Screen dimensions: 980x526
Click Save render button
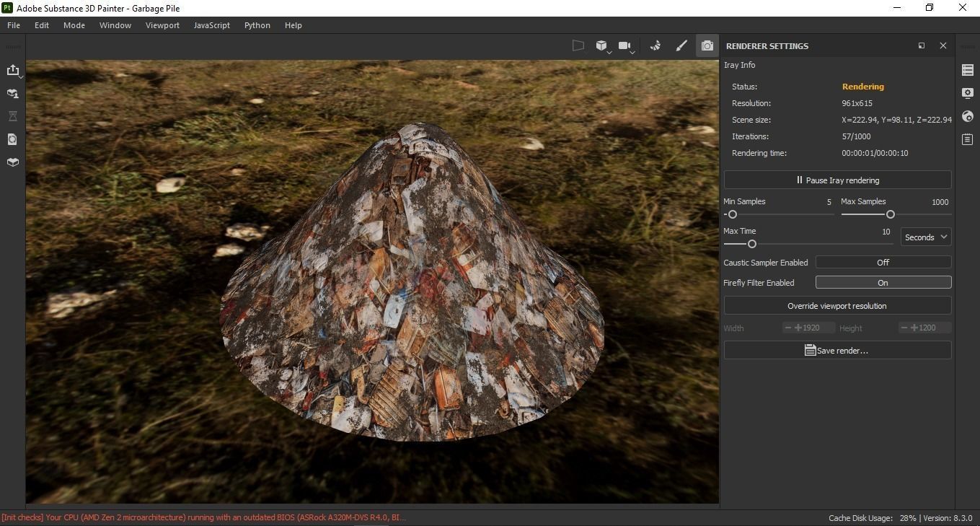pos(837,351)
